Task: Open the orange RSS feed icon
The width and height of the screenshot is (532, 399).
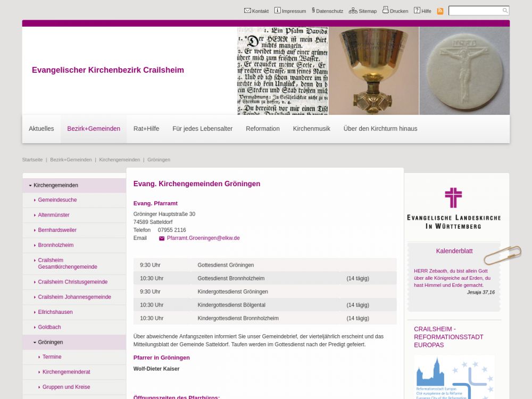Action: (x=440, y=11)
